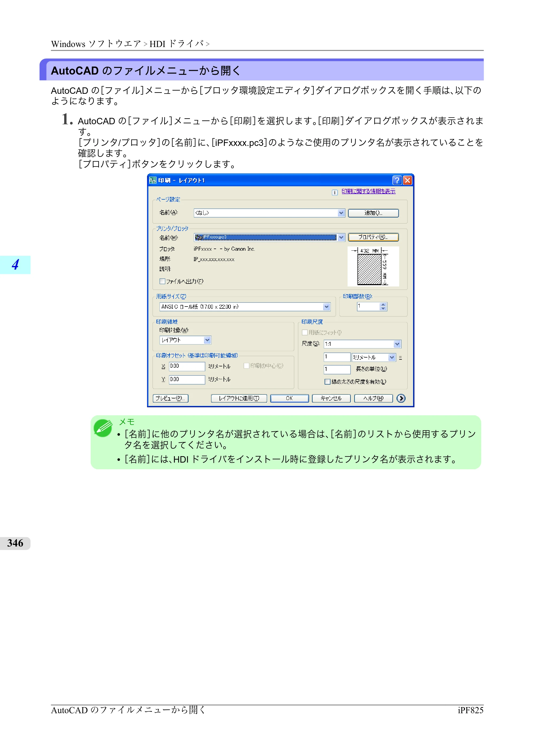Click the 追加 button
Image resolution: width=535 pixels, height=756 pixels.
pos(373,213)
